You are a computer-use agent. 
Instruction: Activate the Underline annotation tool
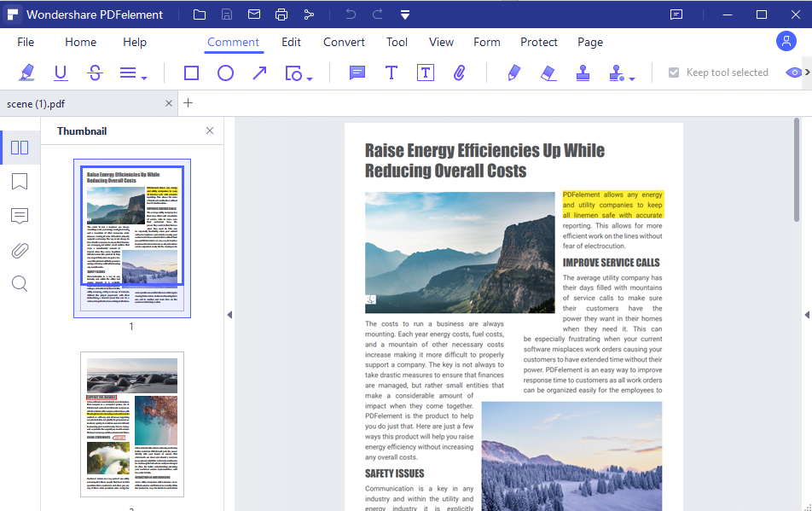(61, 73)
